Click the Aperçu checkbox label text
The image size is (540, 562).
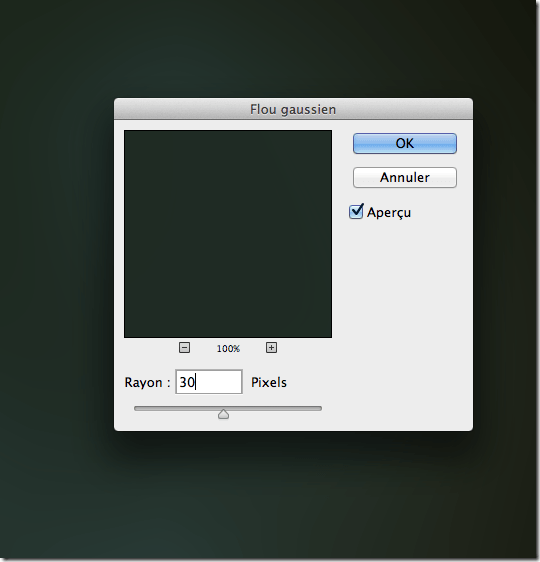[389, 213]
